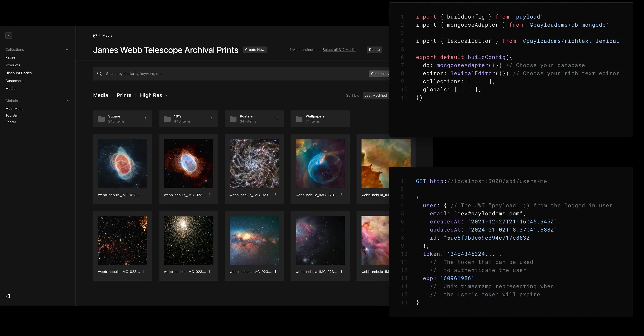This screenshot has height=336, width=644.
Task: Select the red nebula thumbnail
Action: [122, 164]
